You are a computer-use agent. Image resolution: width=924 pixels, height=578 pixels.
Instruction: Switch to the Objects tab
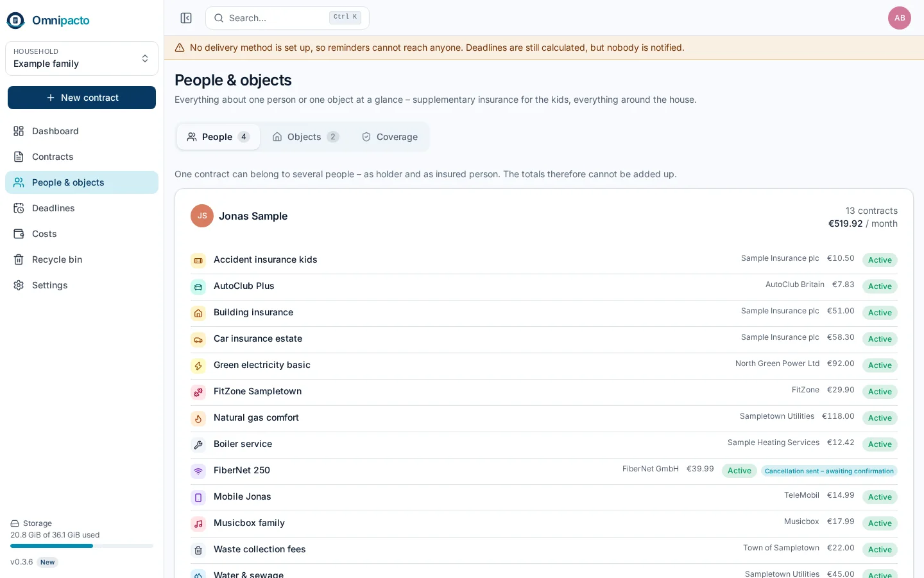pos(305,137)
